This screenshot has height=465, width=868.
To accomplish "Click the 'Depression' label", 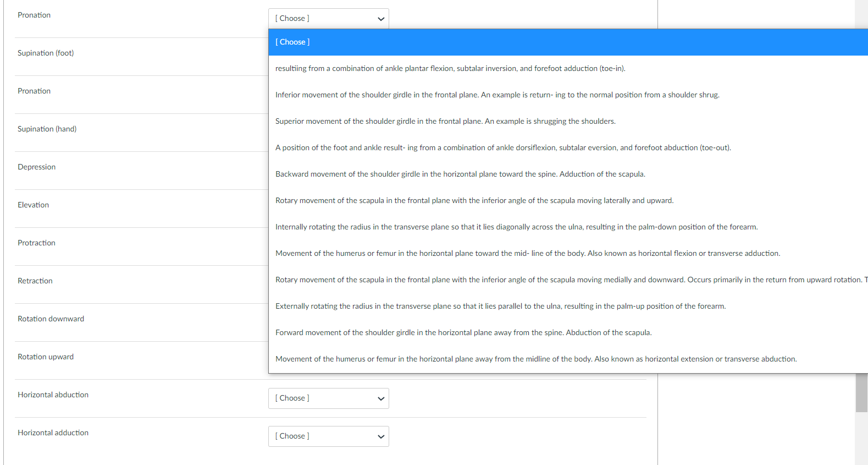I will pyautogui.click(x=37, y=167).
